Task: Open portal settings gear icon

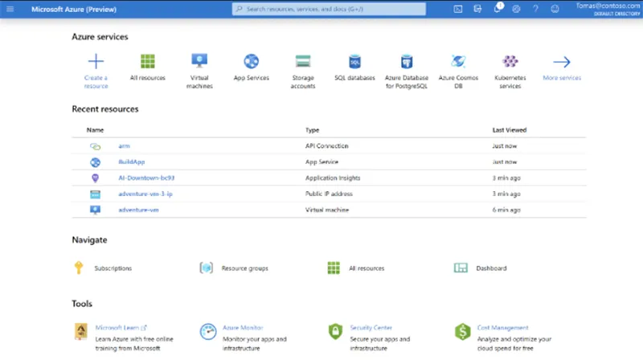Action: coord(516,9)
